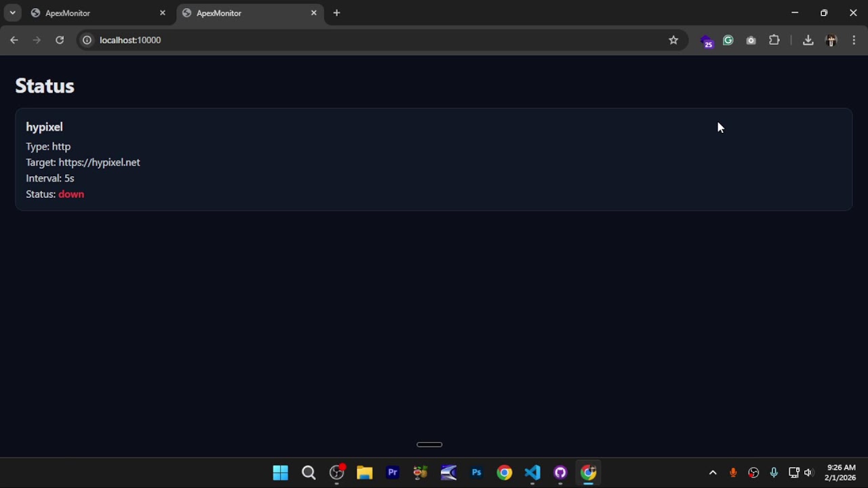Bookmark this page with the star

point(673,40)
